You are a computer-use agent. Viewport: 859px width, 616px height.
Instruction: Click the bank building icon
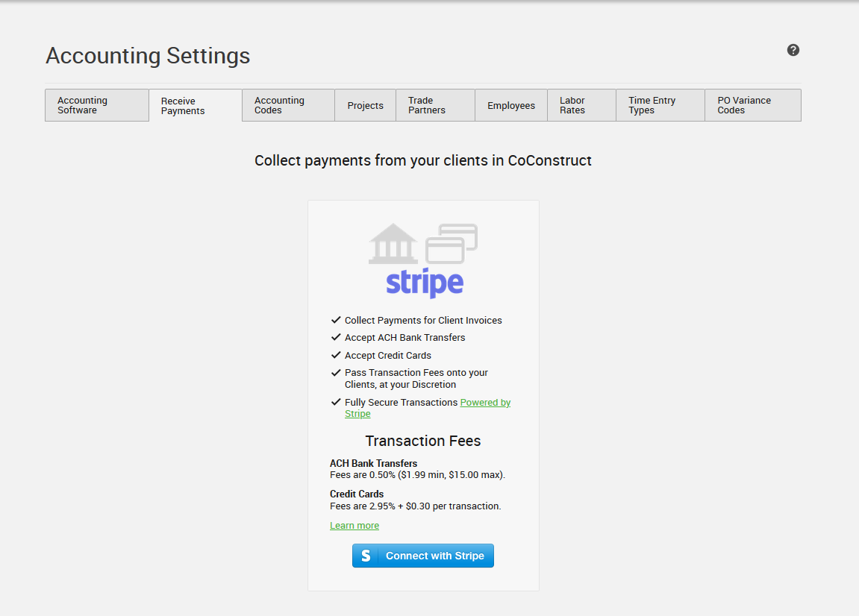pos(393,244)
